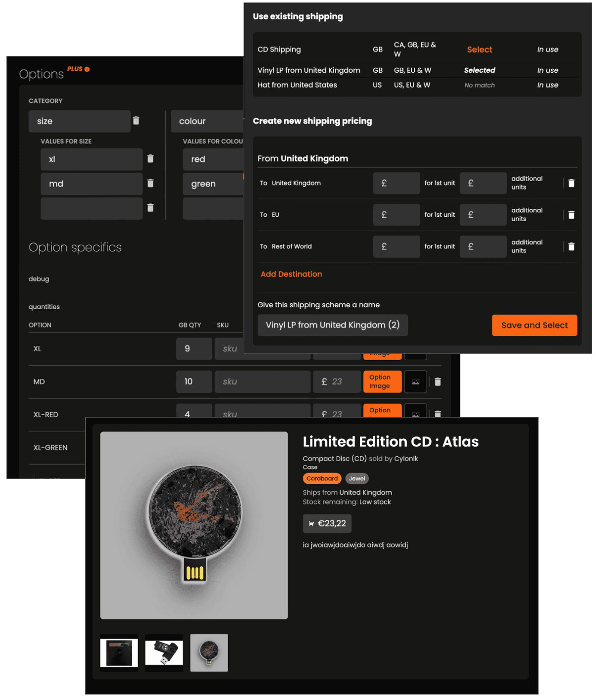Edit the shipping scheme name field
This screenshot has height=700, width=596.
coord(333,325)
